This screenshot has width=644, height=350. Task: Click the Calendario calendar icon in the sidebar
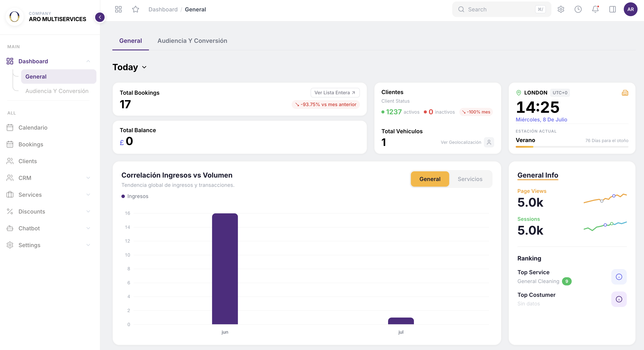pyautogui.click(x=10, y=127)
